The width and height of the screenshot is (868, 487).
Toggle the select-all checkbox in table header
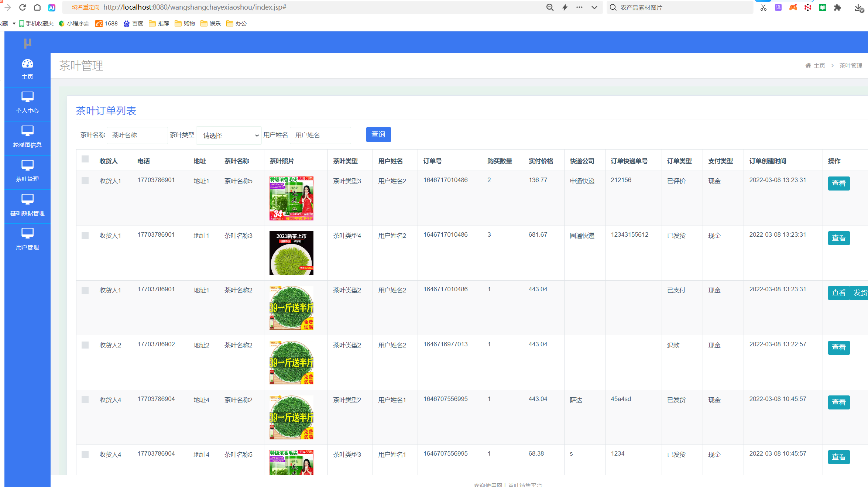pyautogui.click(x=85, y=159)
